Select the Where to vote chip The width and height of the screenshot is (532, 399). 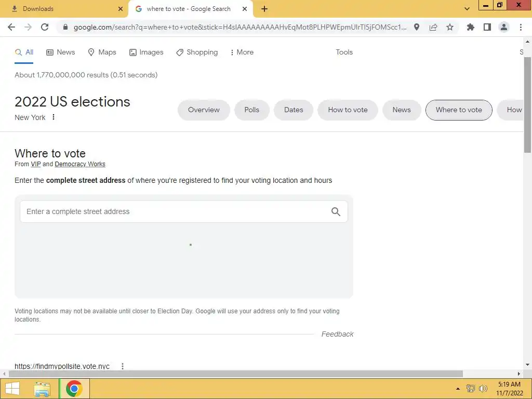(x=459, y=110)
